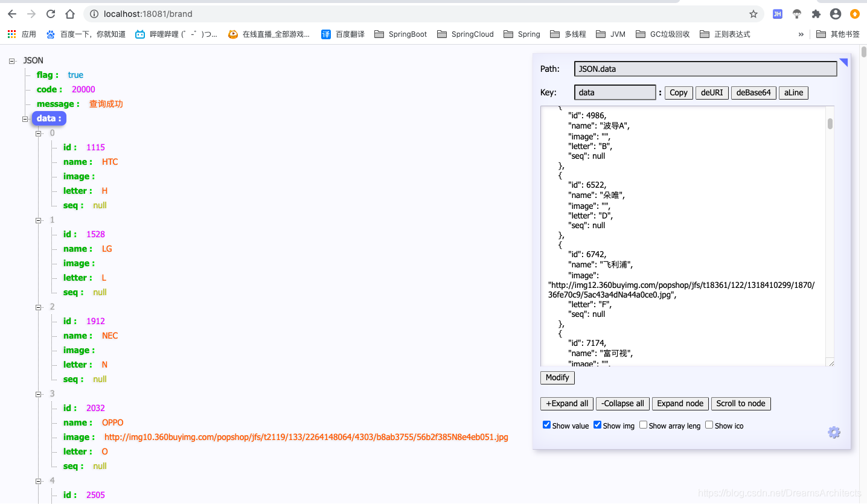Uncheck the Show img checkbox
Image resolution: width=867 pixels, height=504 pixels.
point(598,425)
